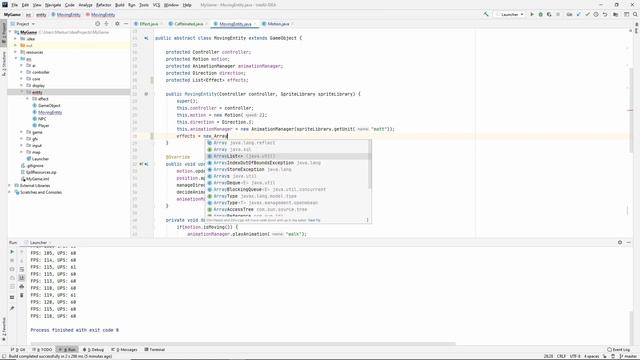Print the console output via the printer icon

coord(22,287)
